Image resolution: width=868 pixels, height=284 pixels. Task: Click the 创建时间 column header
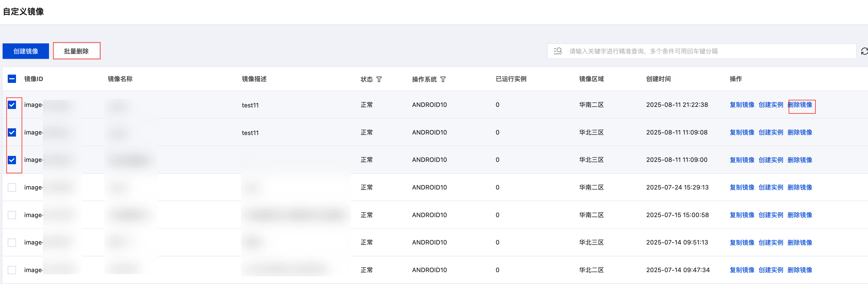click(658, 79)
